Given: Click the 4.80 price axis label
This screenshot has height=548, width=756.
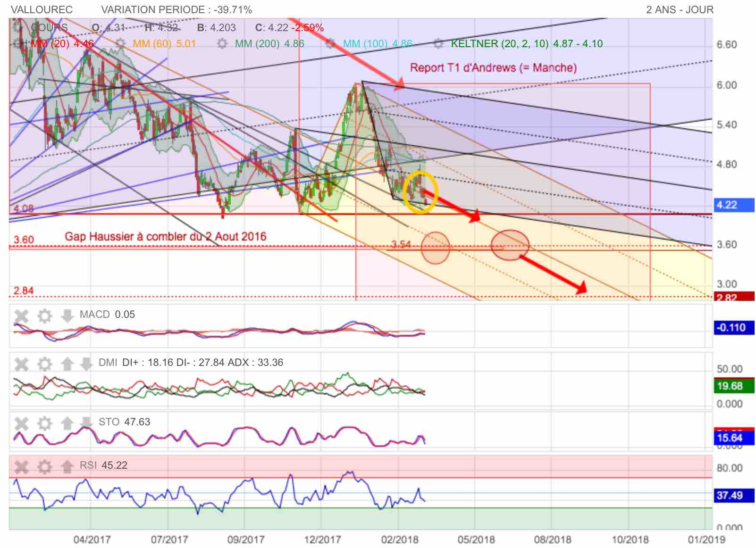Looking at the screenshot, I should (x=727, y=165).
